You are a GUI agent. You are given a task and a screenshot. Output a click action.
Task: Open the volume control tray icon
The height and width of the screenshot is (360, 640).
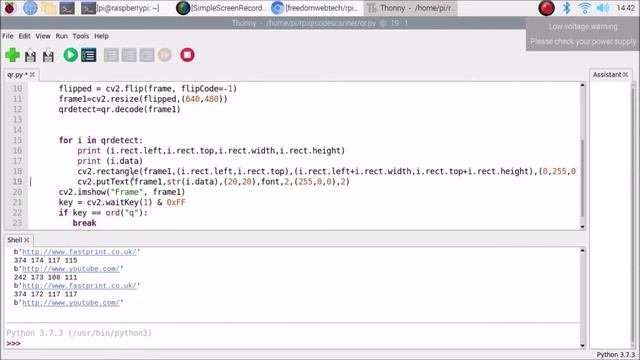pos(602,8)
